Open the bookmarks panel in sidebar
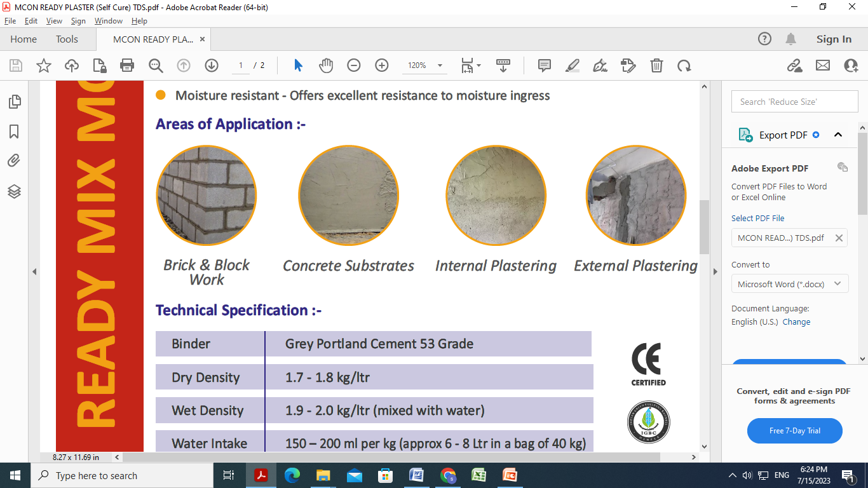 click(15, 132)
